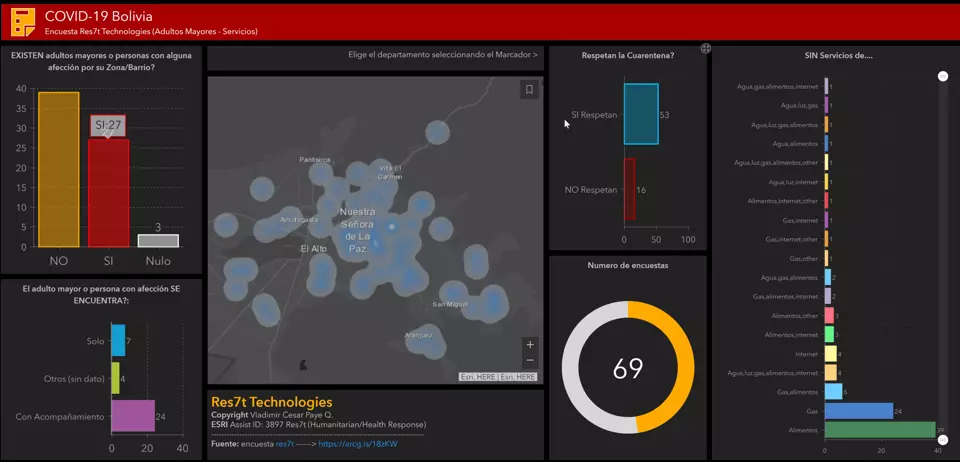The height and width of the screenshot is (462, 960).
Task: Click the blue Gas bar with 24
Action: tap(858, 411)
